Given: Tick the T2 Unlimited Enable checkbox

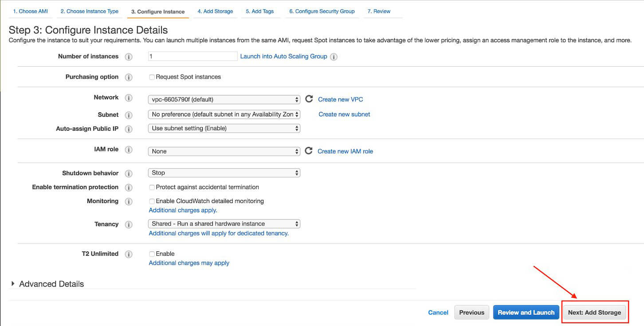Looking at the screenshot, I should coord(152,254).
